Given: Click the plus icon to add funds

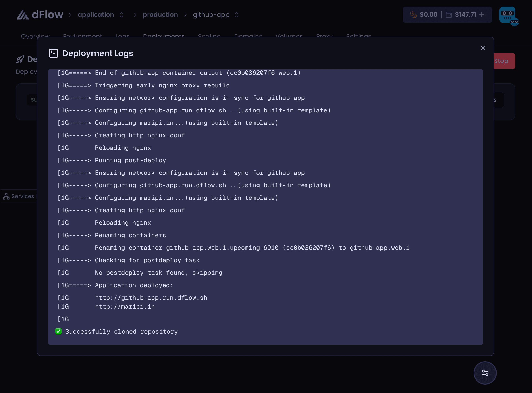Looking at the screenshot, I should 482,15.
